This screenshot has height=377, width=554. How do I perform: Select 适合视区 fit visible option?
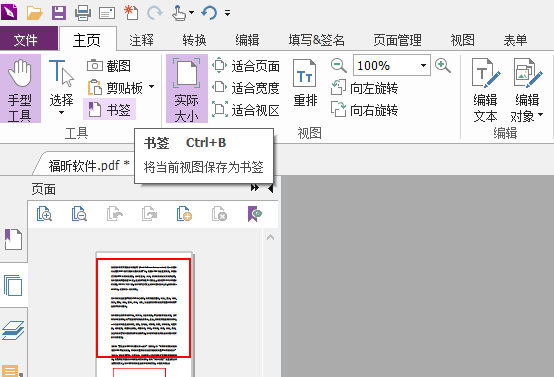click(246, 110)
